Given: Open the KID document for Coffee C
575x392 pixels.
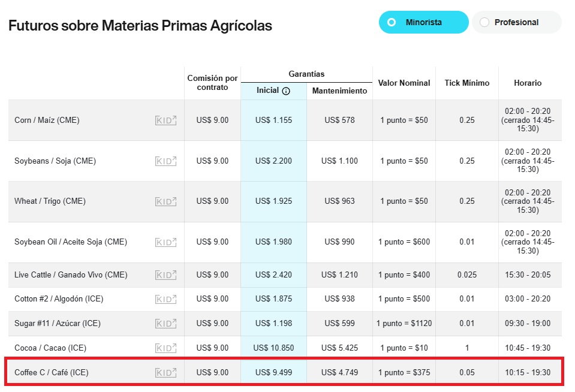Looking at the screenshot, I should (x=166, y=373).
